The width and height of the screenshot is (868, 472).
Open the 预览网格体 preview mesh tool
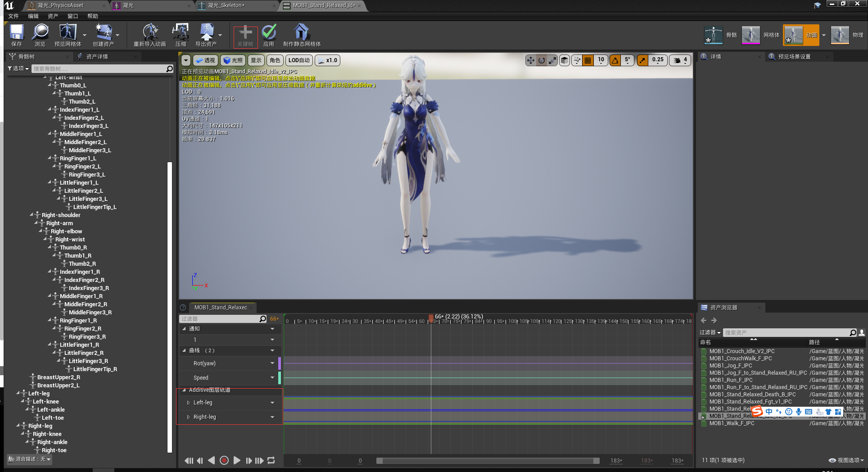68,35
